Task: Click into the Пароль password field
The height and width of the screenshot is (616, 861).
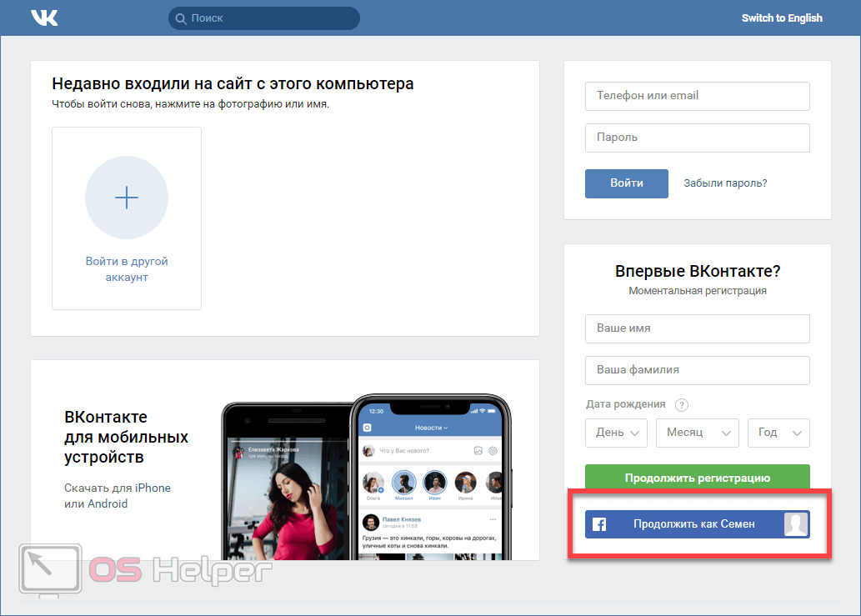Action: pos(697,138)
